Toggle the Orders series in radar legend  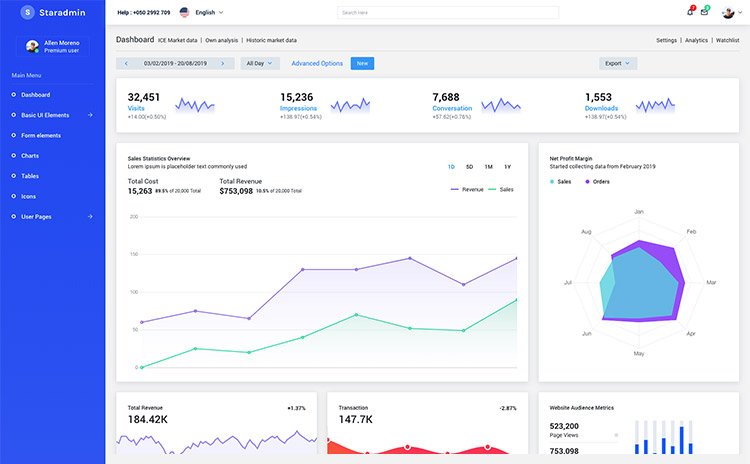click(600, 182)
